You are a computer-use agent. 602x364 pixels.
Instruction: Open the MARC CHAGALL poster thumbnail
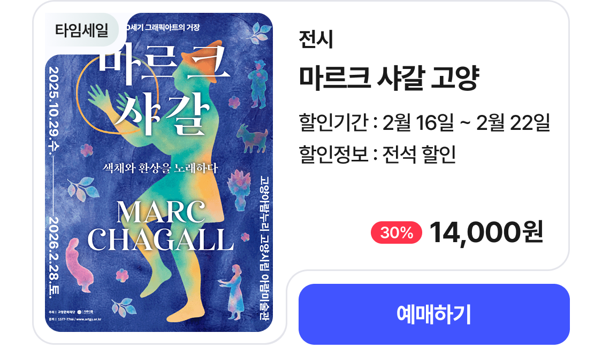pyautogui.click(x=159, y=172)
